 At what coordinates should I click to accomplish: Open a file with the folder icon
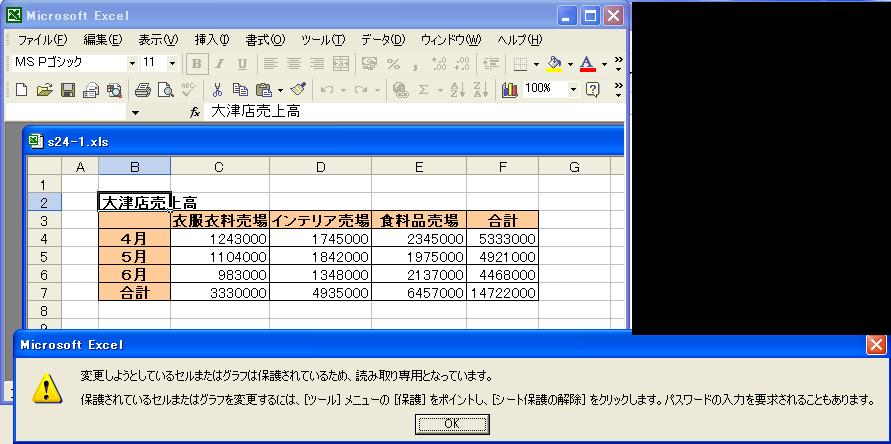tap(44, 89)
